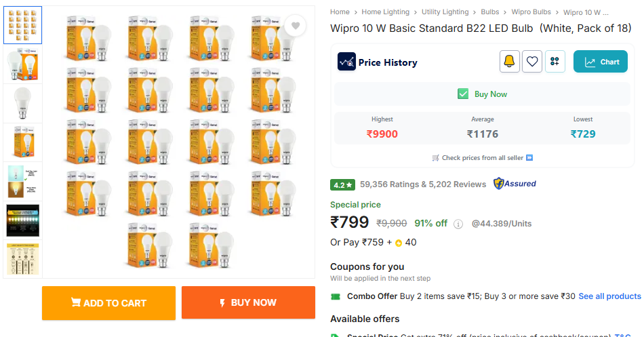This screenshot has width=644, height=337.
Task: Open Wipro Bulbs breadcrumb link
Action: click(531, 12)
